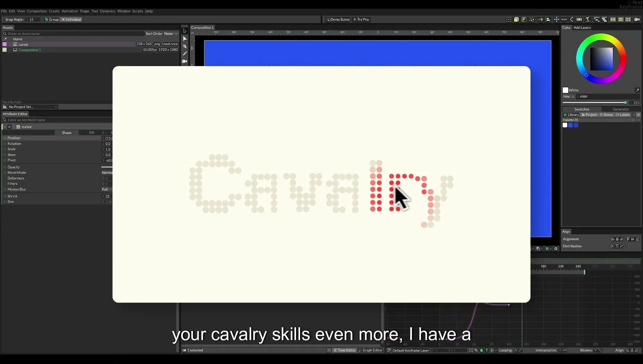
Task: Click the video camera icon in top toolbar
Action: tap(637, 19)
